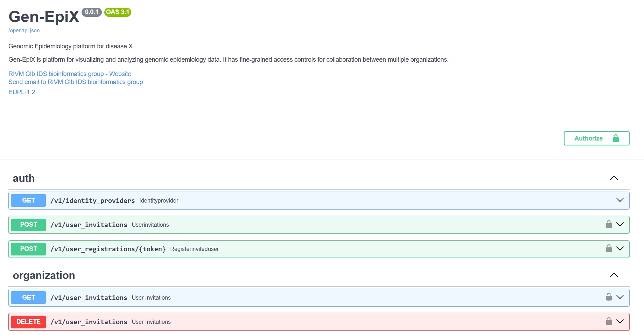Click the green OAS 3.1 badge
Screen dimensions: 644x335
point(118,12)
